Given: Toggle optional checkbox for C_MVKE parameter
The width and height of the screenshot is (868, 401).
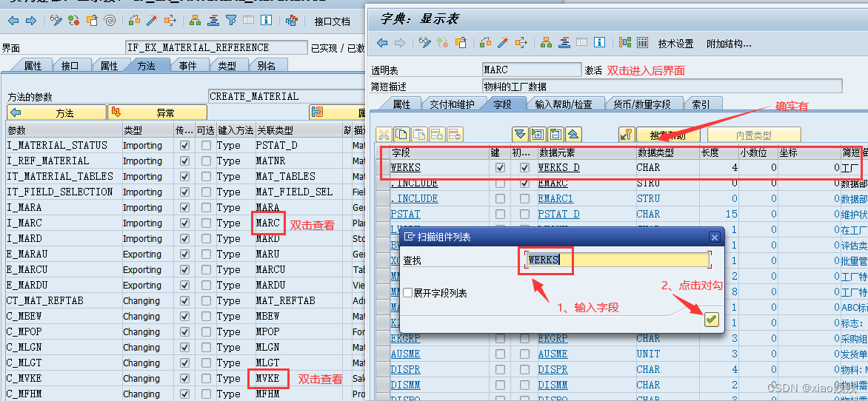Looking at the screenshot, I should [x=206, y=378].
